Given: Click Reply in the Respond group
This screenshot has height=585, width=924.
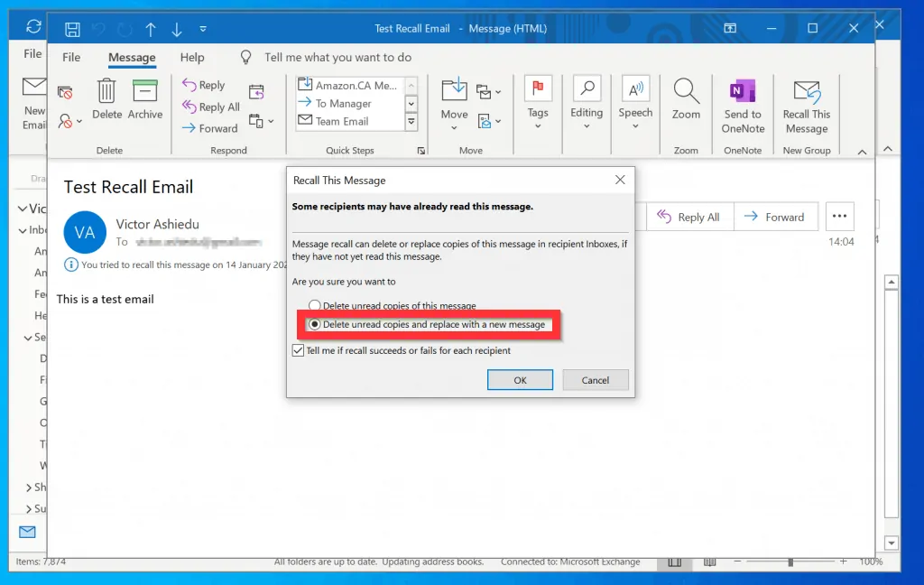Looking at the screenshot, I should point(204,85).
